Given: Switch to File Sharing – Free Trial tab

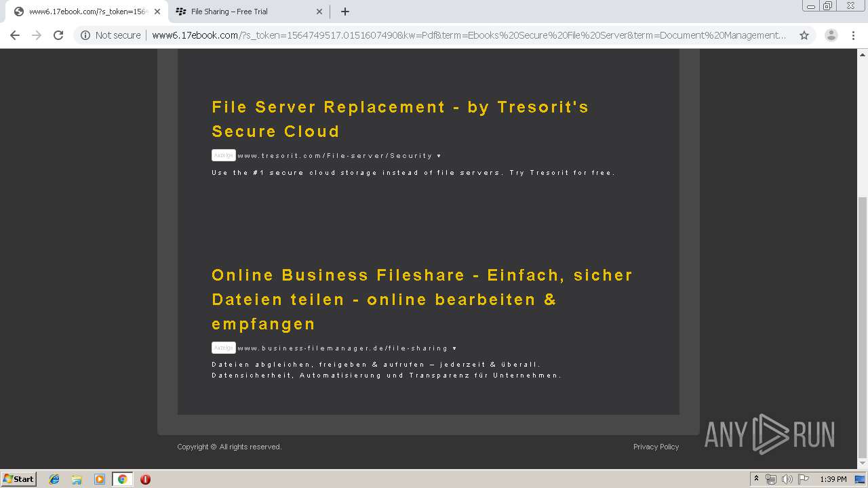Looking at the screenshot, I should (248, 12).
